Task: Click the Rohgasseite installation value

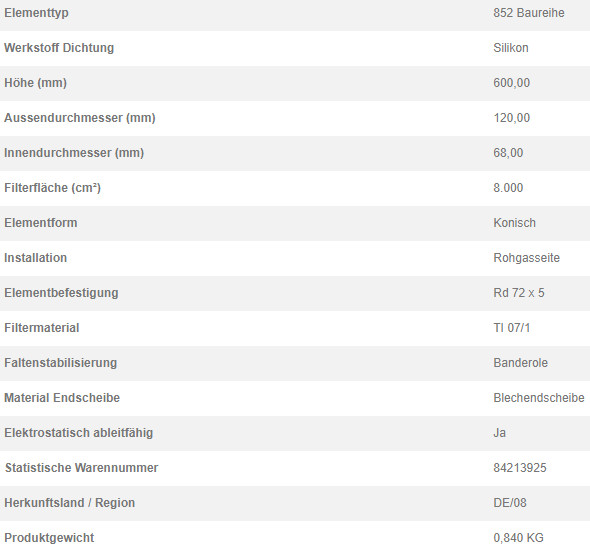Action: [x=526, y=258]
